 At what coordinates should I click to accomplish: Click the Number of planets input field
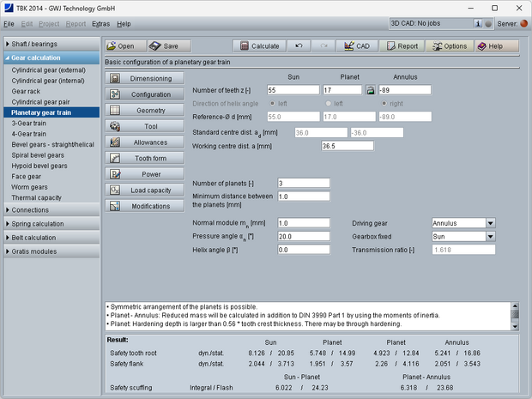pyautogui.click(x=304, y=184)
